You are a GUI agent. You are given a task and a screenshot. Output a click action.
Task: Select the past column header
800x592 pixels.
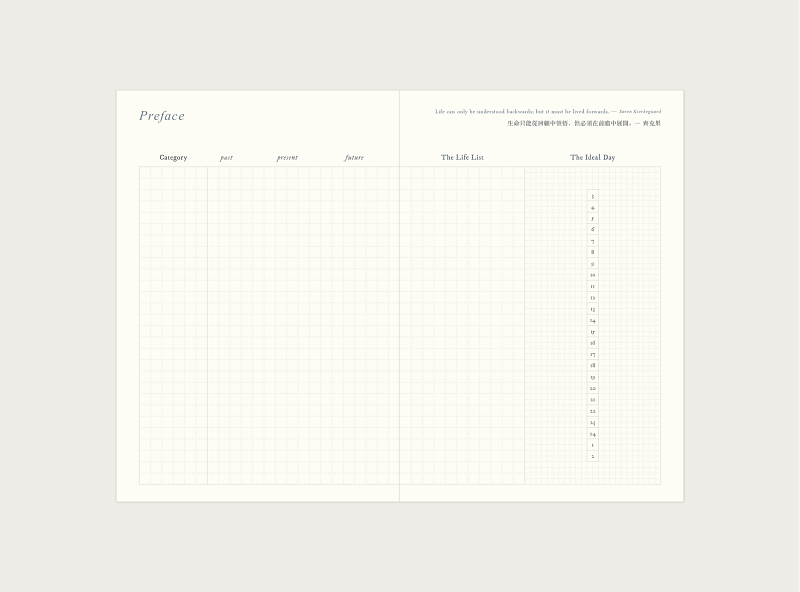(x=226, y=158)
